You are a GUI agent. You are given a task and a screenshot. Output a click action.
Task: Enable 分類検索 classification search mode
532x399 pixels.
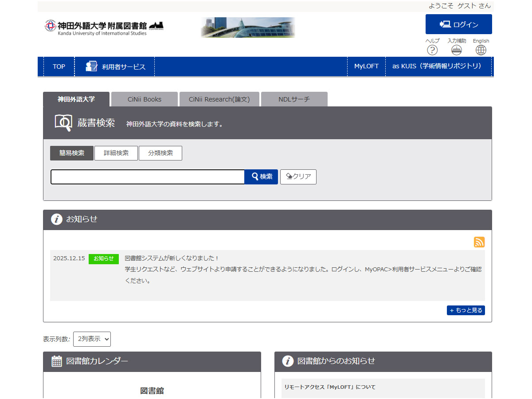[x=160, y=153]
